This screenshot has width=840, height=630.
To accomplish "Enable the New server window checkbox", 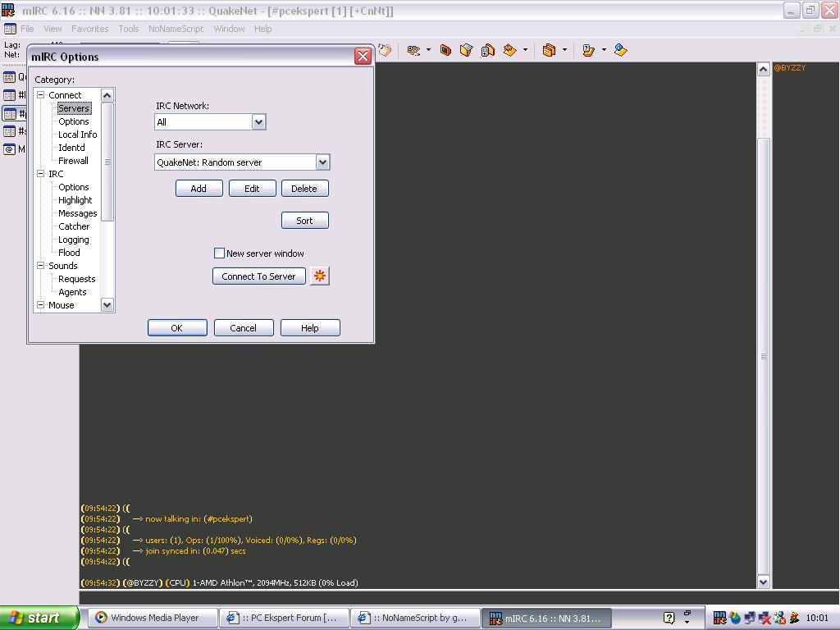I will tap(219, 253).
